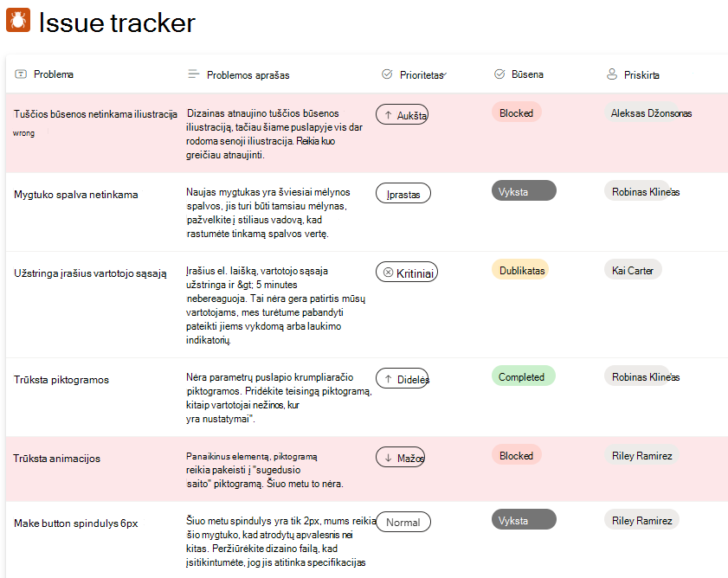Open the Didelės priority pill

(402, 379)
